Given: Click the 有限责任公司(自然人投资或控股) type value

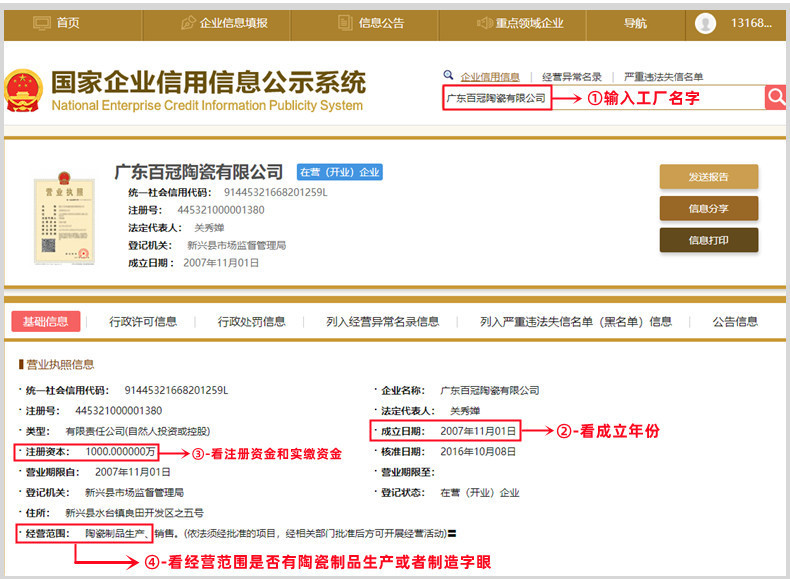Looking at the screenshot, I should [x=138, y=431].
